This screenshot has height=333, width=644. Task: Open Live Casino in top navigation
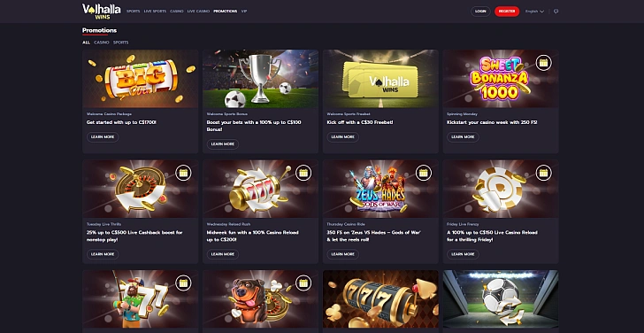(x=198, y=12)
